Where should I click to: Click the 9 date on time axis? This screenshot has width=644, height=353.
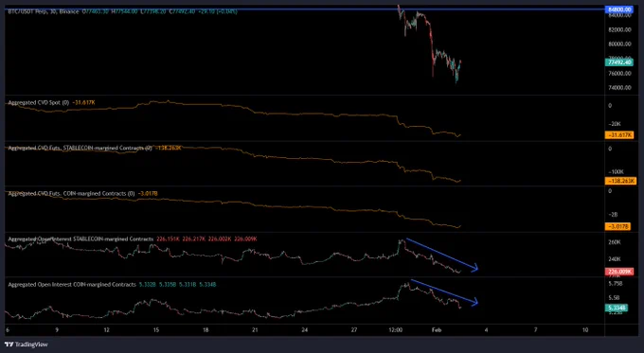tap(57, 329)
